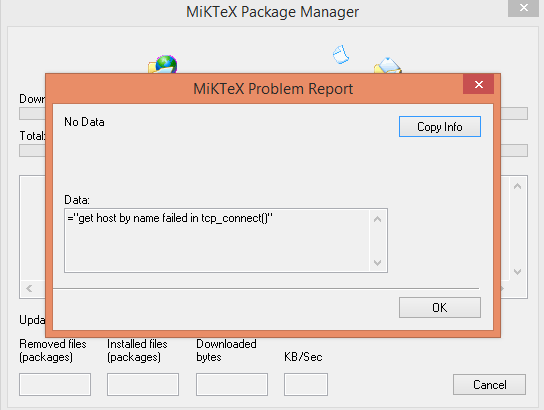Image resolution: width=544 pixels, height=410 pixels.
Task: Confirm the problem report with OK
Action: click(440, 307)
